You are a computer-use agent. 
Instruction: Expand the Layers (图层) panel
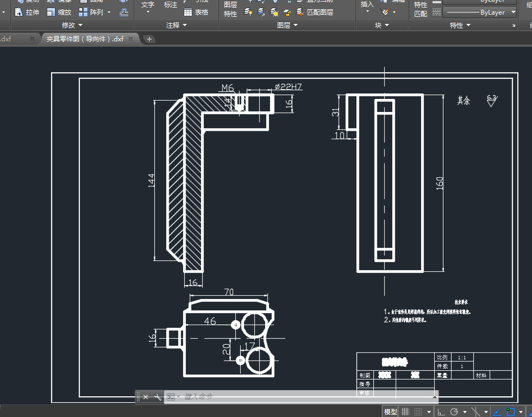(287, 25)
